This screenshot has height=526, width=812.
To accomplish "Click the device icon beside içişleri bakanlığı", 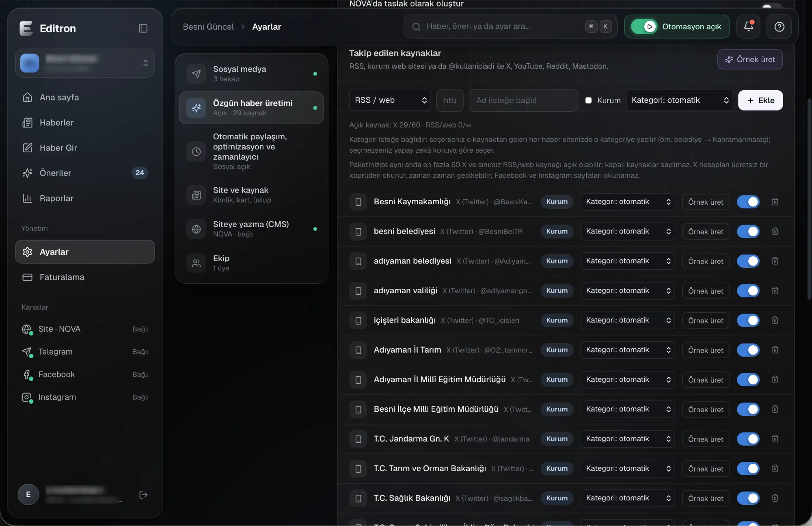I will point(358,320).
